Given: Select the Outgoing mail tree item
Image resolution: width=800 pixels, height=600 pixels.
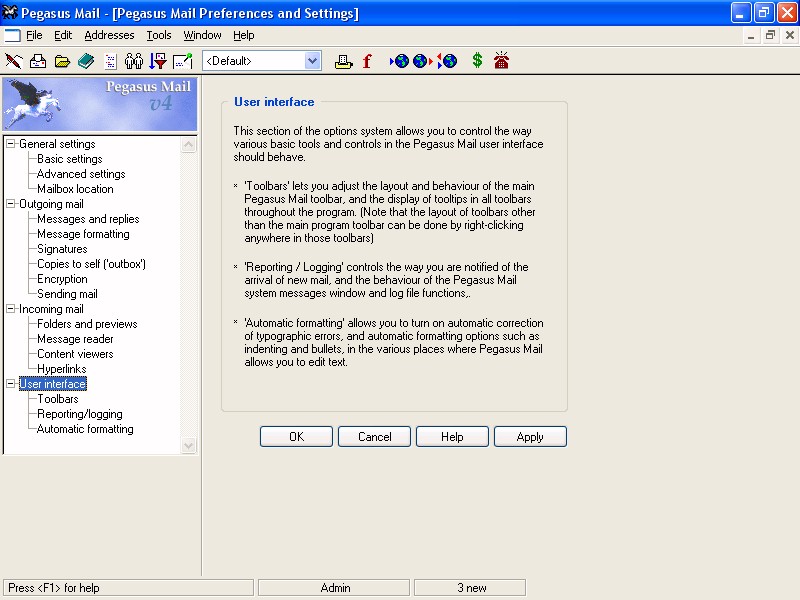Looking at the screenshot, I should (52, 204).
